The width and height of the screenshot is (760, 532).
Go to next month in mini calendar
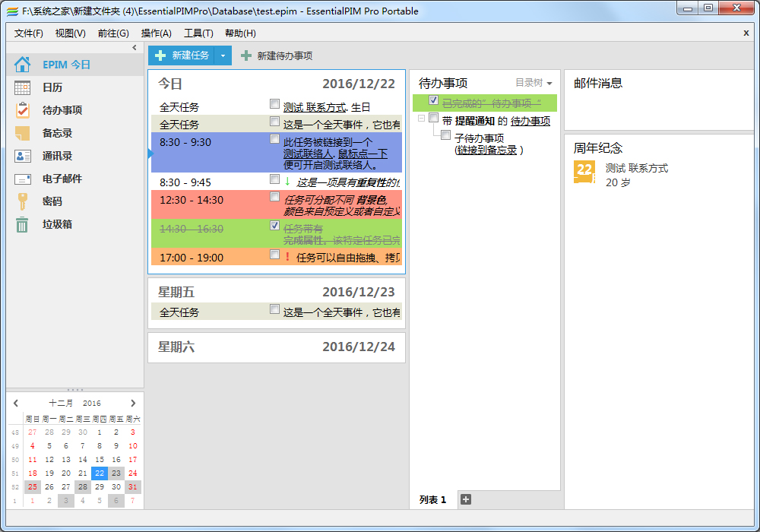point(133,403)
